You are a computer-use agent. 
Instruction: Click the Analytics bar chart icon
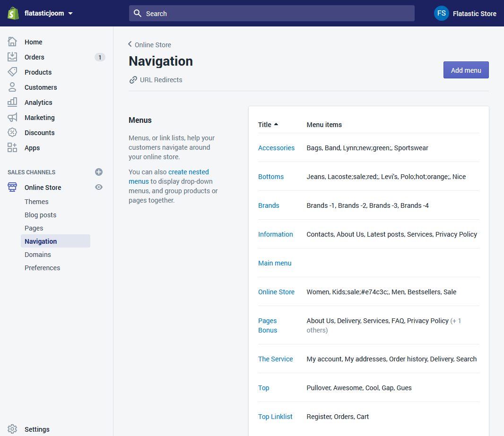point(12,103)
